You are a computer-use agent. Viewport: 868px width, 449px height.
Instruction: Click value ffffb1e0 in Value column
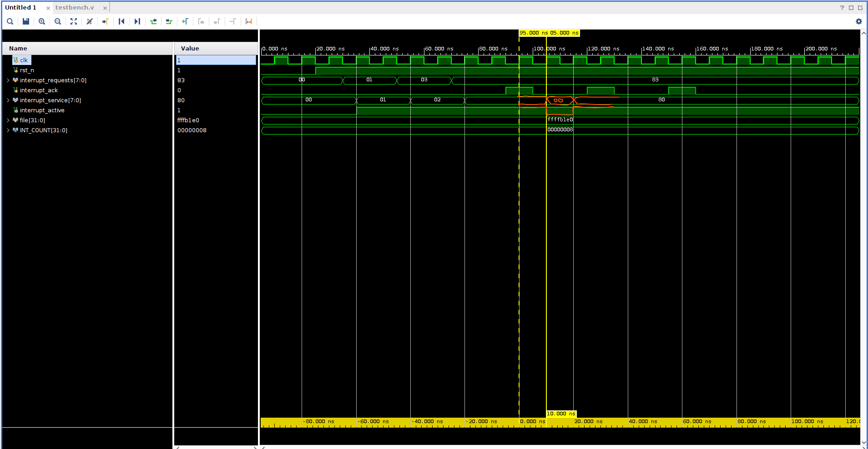[x=188, y=120]
